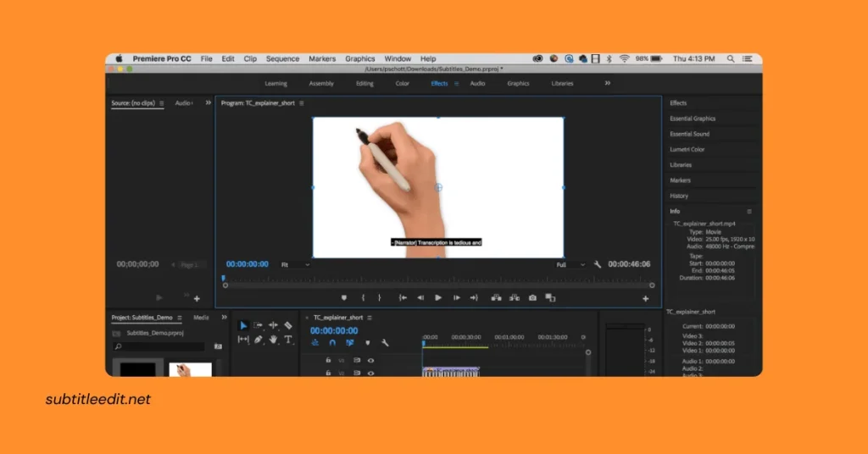Add a marker in the timeline panel
The height and width of the screenshot is (454, 868).
tap(368, 343)
